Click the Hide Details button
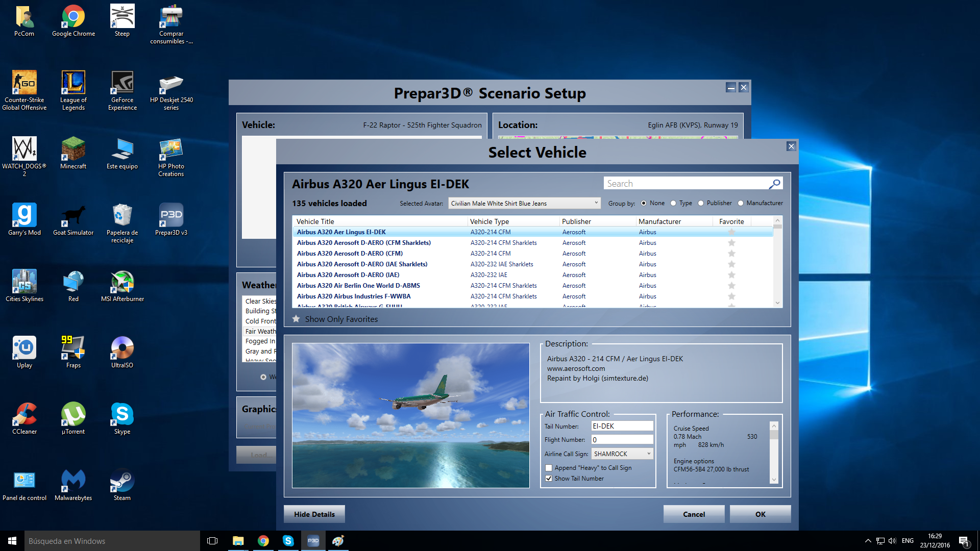The width and height of the screenshot is (980, 551). [x=314, y=514]
